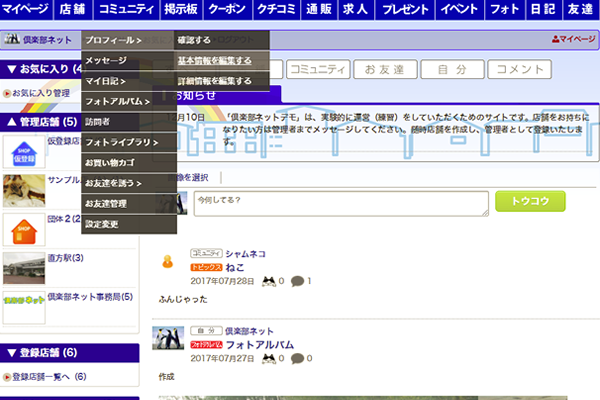This screenshot has width=600, height=400.
Task: Go to the フォト navigation tab
Action: (505, 9)
